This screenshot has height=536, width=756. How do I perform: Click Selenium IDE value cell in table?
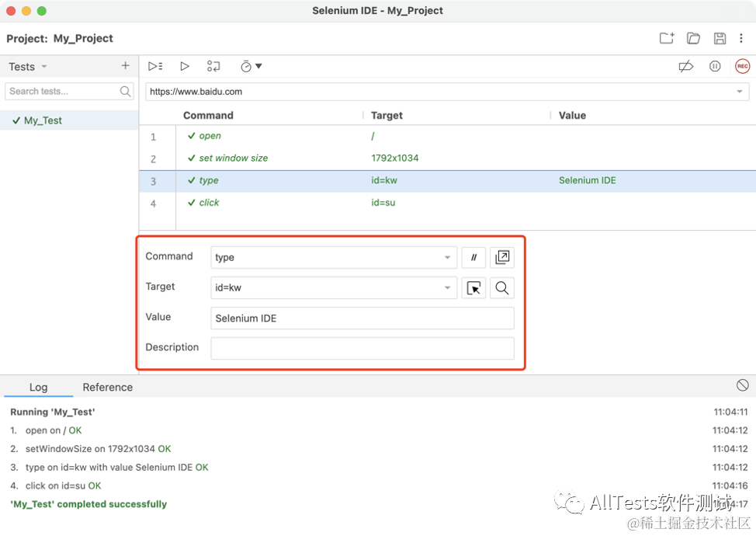click(x=588, y=180)
